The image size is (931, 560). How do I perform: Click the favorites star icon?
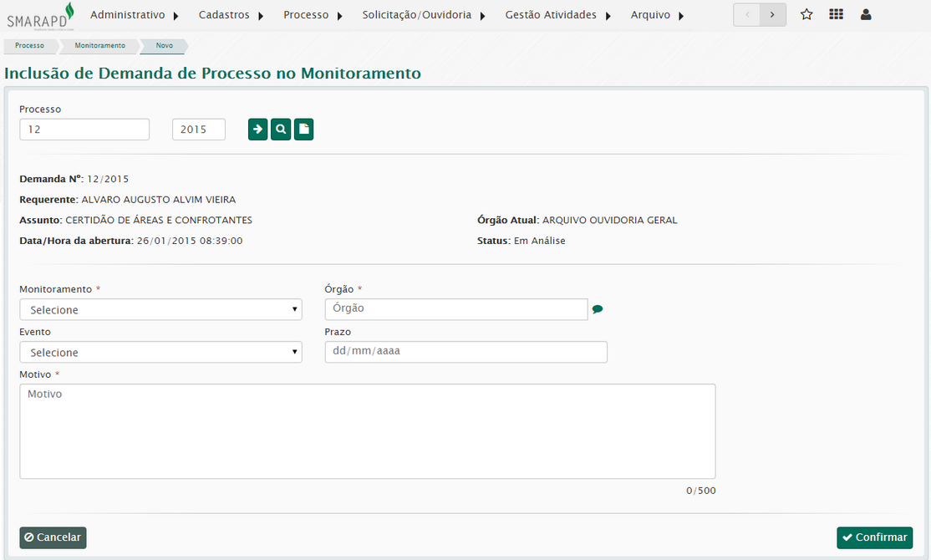point(806,14)
